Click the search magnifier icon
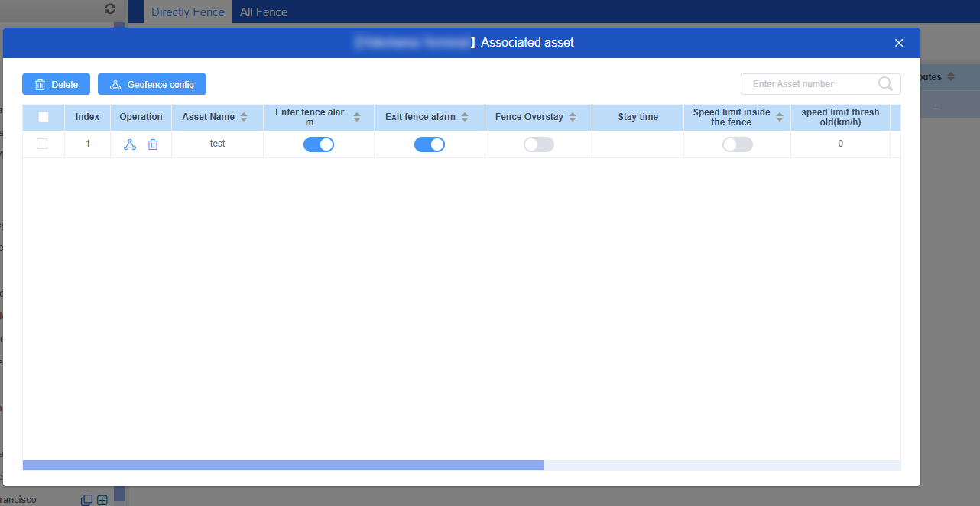The width and height of the screenshot is (980, 506). (885, 84)
